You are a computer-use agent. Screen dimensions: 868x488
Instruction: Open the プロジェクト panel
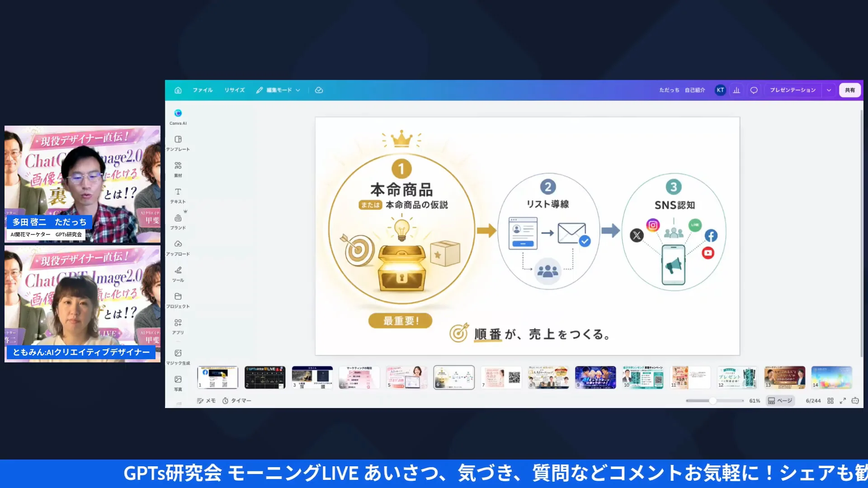178,300
